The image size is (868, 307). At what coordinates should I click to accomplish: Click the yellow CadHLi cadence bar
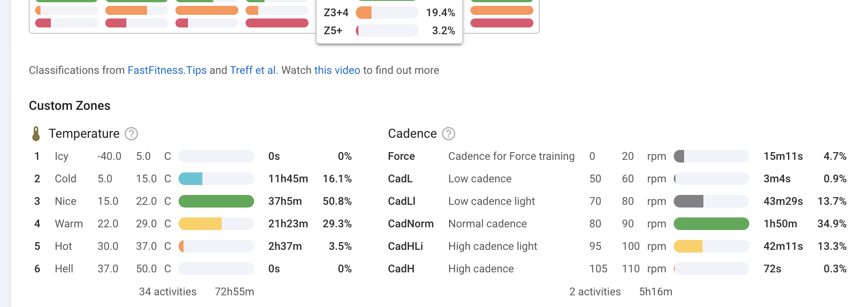tap(688, 246)
